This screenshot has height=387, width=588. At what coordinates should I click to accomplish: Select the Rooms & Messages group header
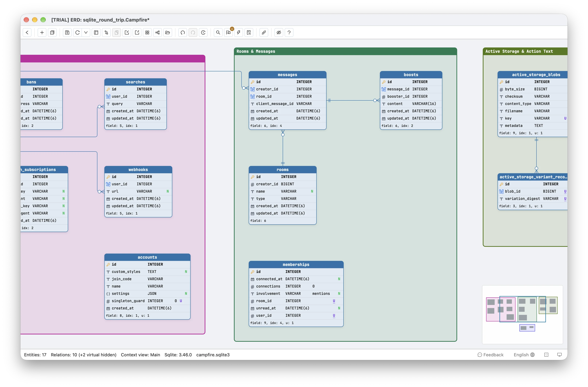(x=345, y=51)
